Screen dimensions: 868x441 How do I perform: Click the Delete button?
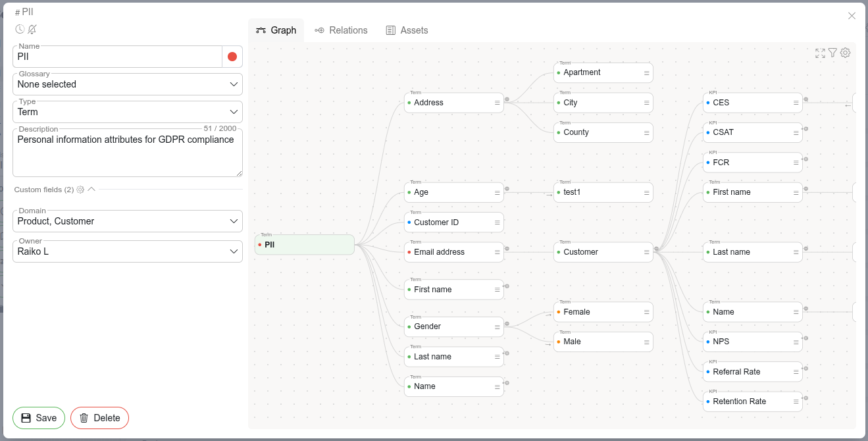click(x=99, y=418)
